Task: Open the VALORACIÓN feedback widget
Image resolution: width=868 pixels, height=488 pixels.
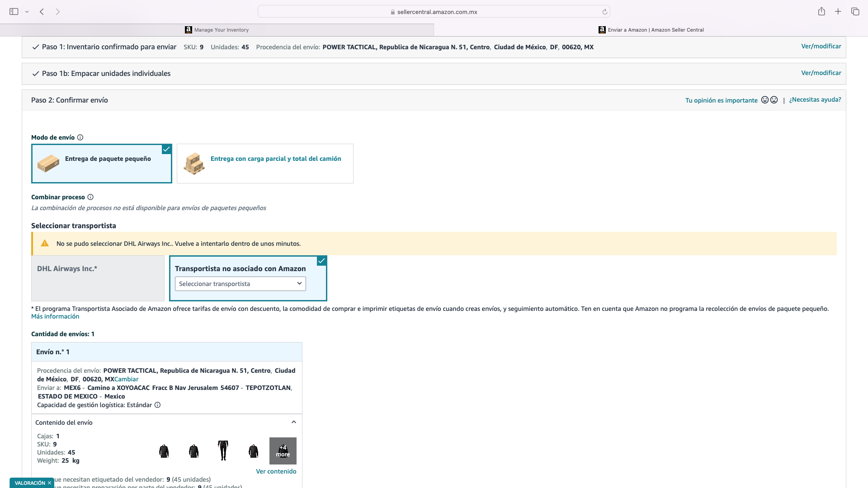Action: click(30, 483)
